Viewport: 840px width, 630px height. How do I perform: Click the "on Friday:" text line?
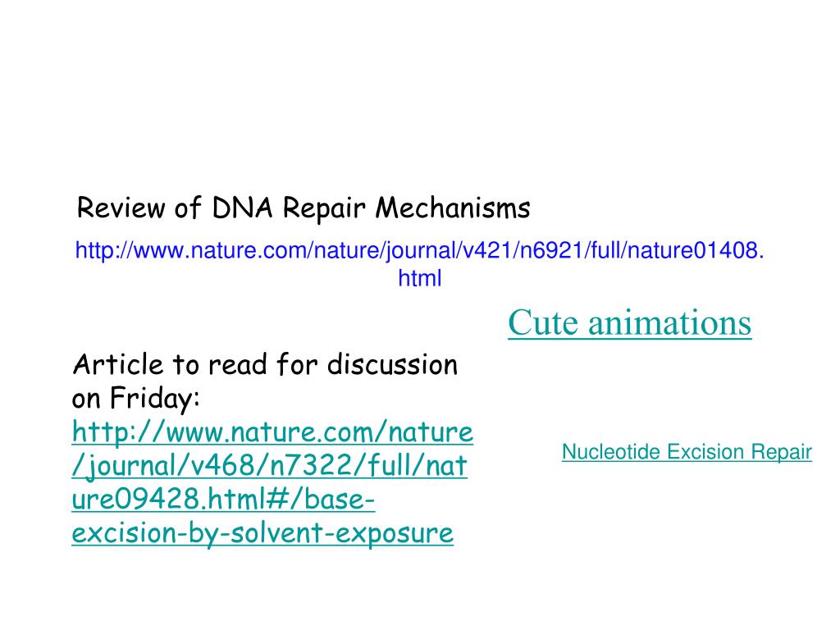point(136,398)
